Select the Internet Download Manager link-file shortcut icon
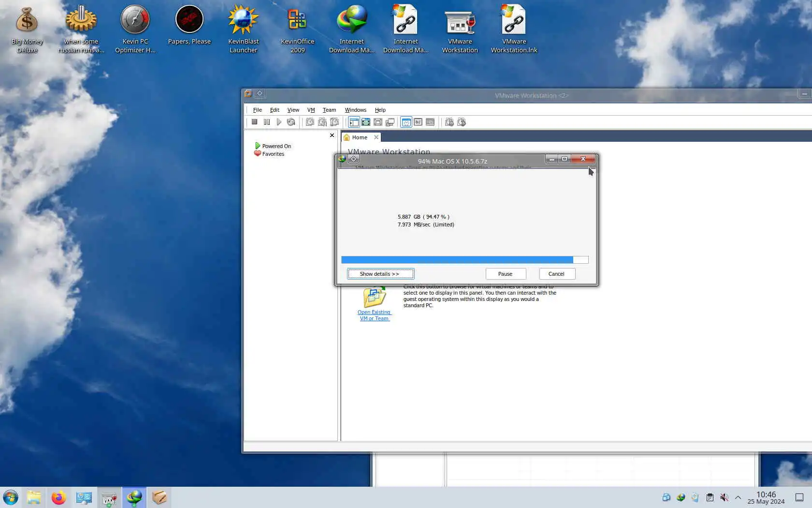Image resolution: width=812 pixels, height=508 pixels. (406, 29)
